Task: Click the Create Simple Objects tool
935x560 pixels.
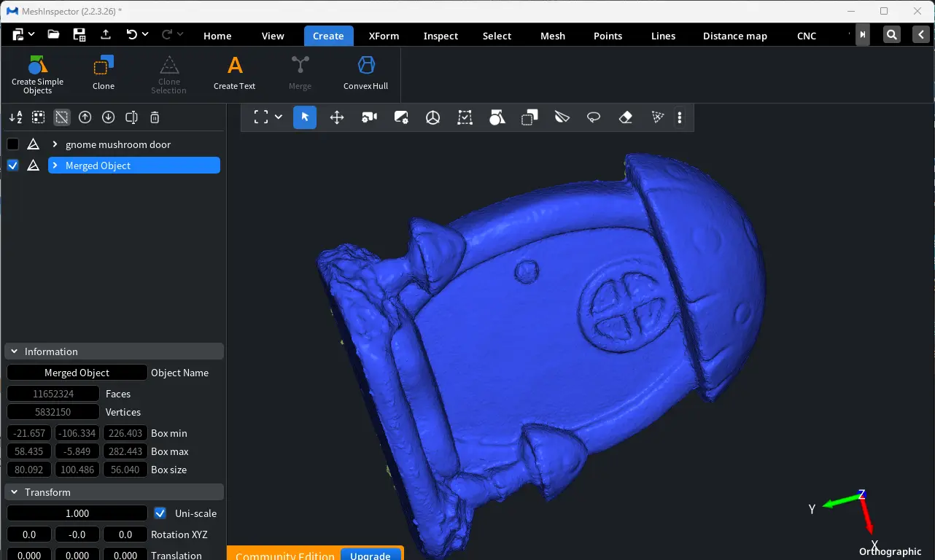Action: (x=37, y=74)
